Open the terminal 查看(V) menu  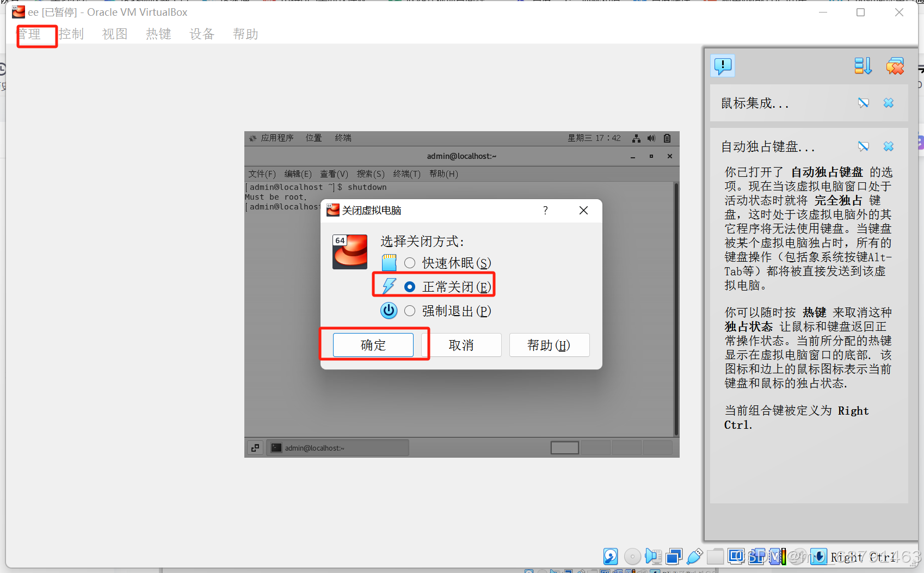[334, 174]
